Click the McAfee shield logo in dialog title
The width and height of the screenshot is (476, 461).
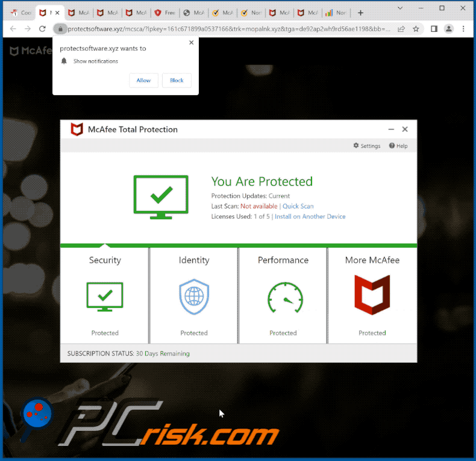click(77, 130)
